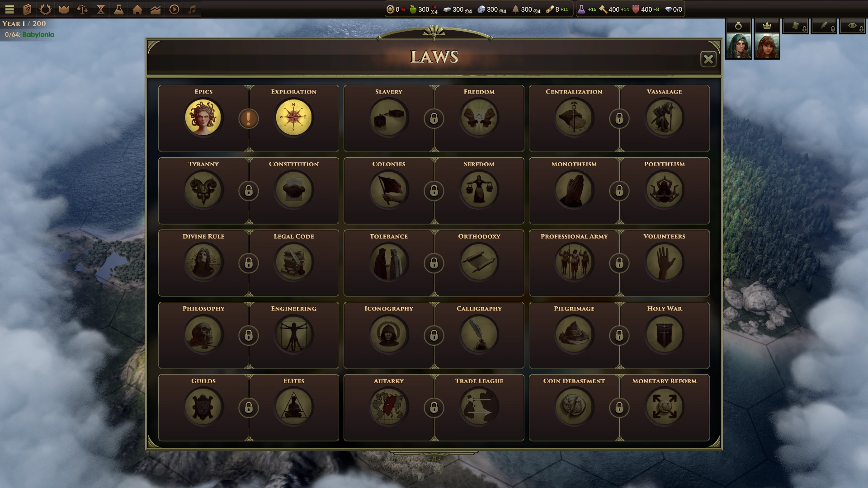Open the spouse ring tab
868x488 pixels.
(738, 26)
